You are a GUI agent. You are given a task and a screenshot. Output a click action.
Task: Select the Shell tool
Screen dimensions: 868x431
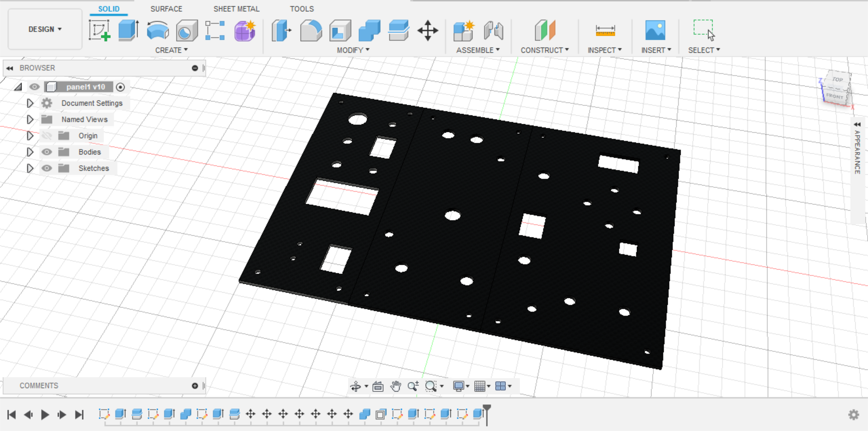click(340, 31)
